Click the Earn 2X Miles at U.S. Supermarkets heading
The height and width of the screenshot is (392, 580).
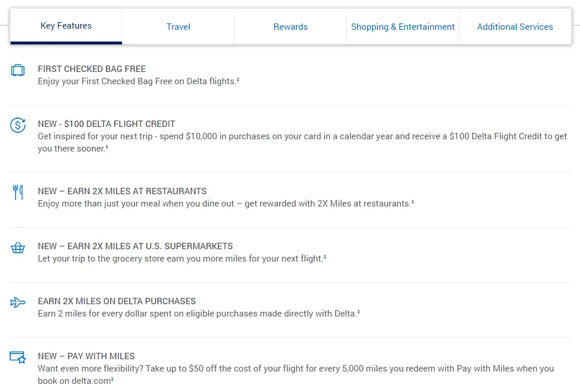click(135, 246)
